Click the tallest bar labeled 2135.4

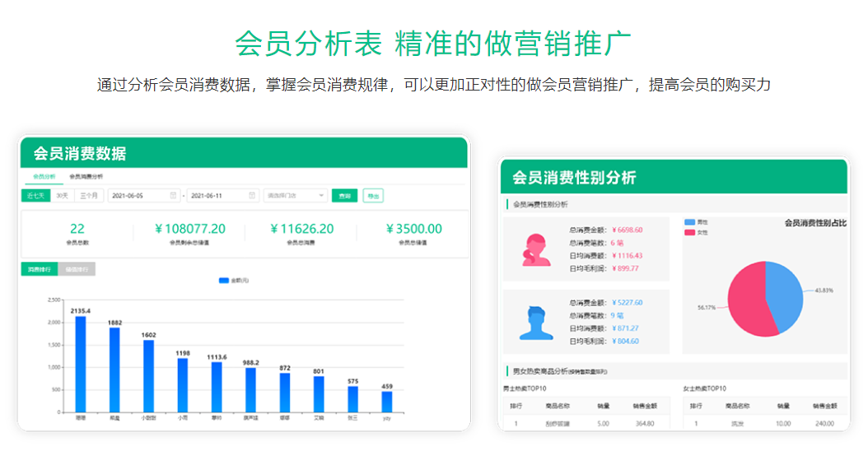tap(81, 364)
